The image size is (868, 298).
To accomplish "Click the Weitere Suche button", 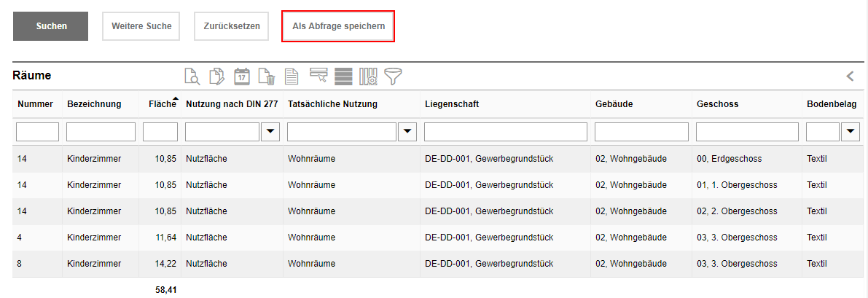I will [x=141, y=26].
